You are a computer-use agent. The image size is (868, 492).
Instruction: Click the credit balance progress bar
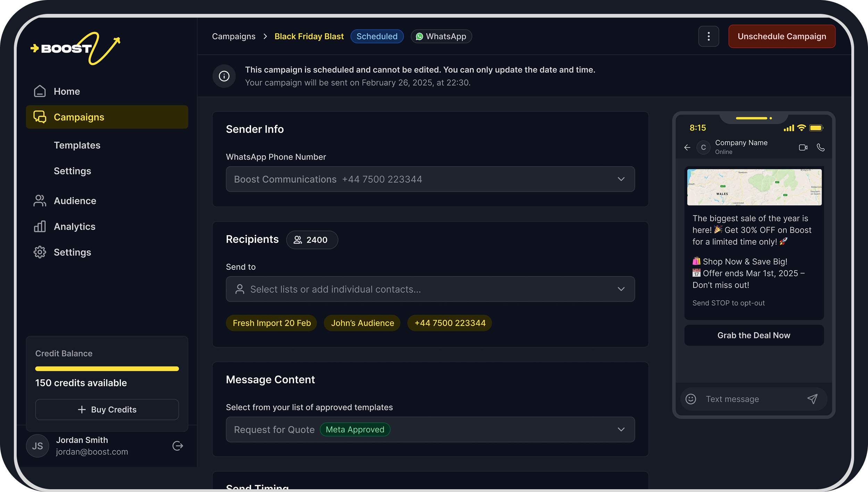click(107, 369)
